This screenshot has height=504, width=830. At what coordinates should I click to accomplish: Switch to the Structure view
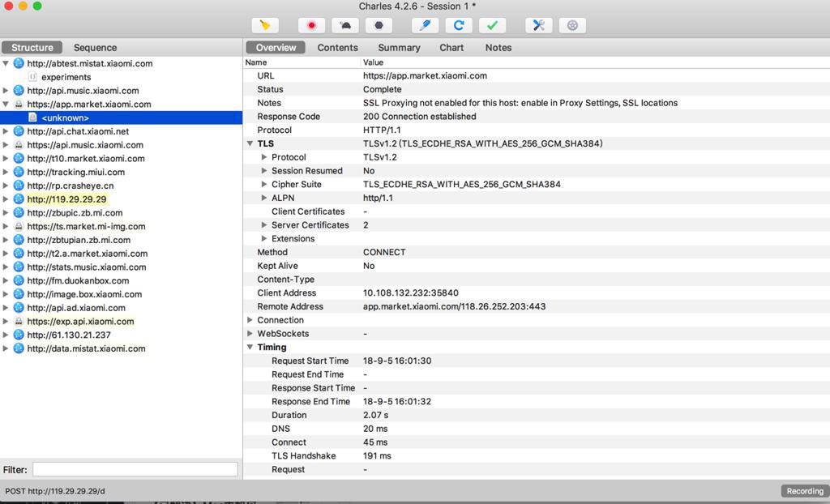[32, 48]
